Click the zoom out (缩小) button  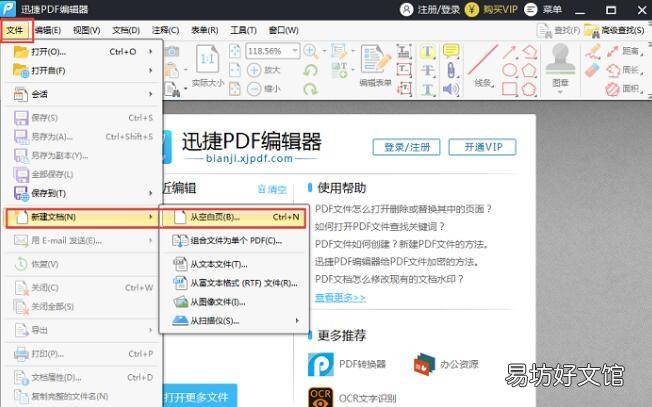pyautogui.click(x=264, y=89)
